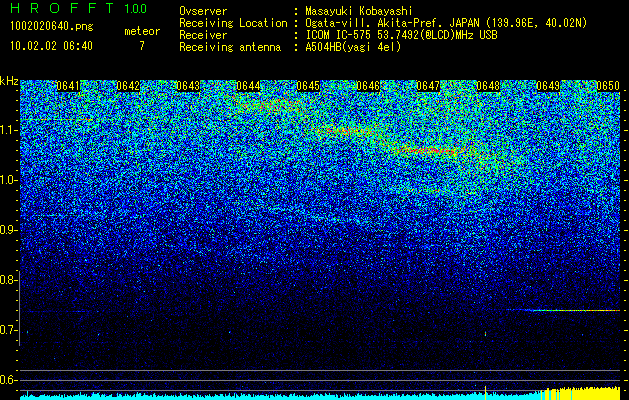Click the 0646 time marker
Image resolution: width=629 pixels, height=400 pixels.
(368, 86)
